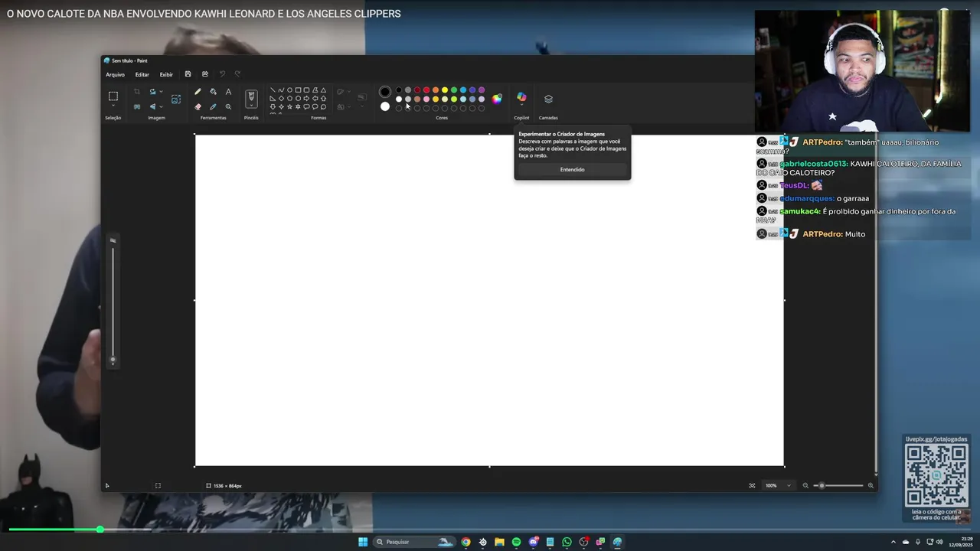980x551 pixels.
Task: Open File Explorer folder on taskbar
Action: [499, 542]
